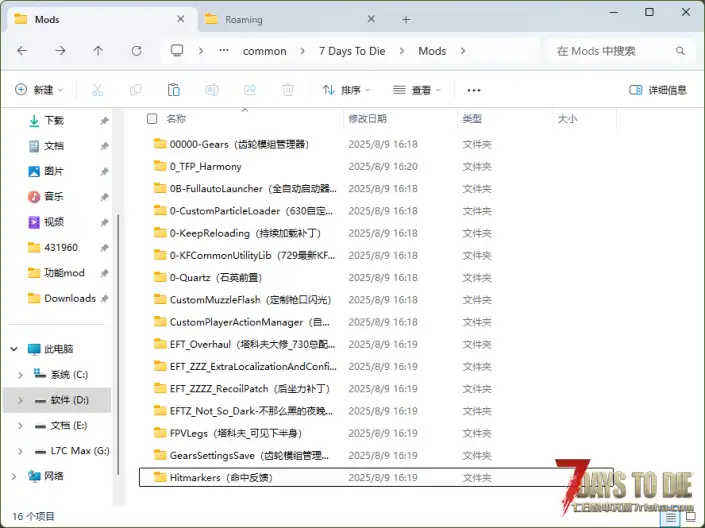Click the New button
The image size is (705, 528).
39,90
